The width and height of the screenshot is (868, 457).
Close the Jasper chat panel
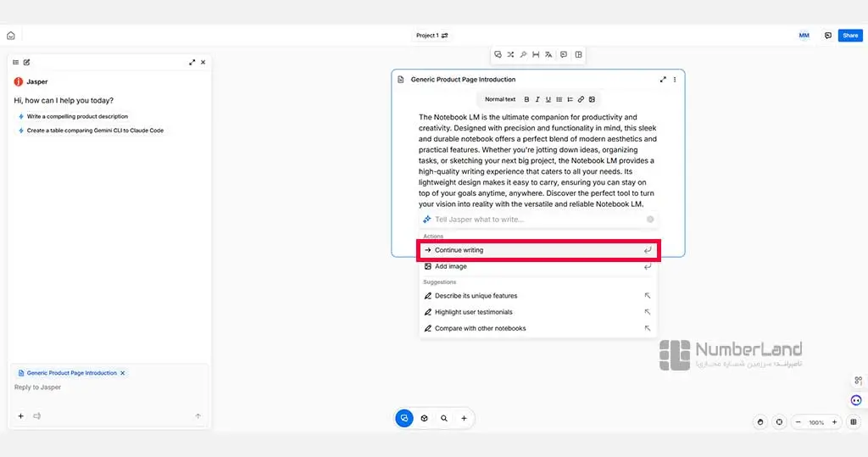pyautogui.click(x=203, y=62)
